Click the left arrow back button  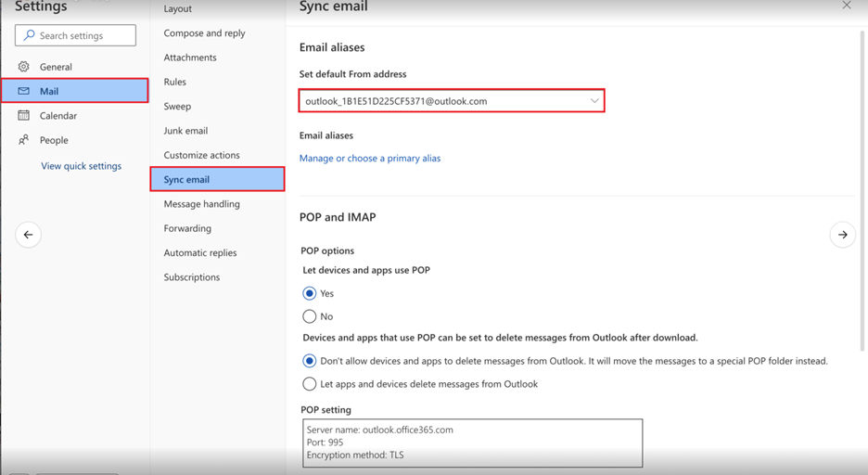point(28,235)
